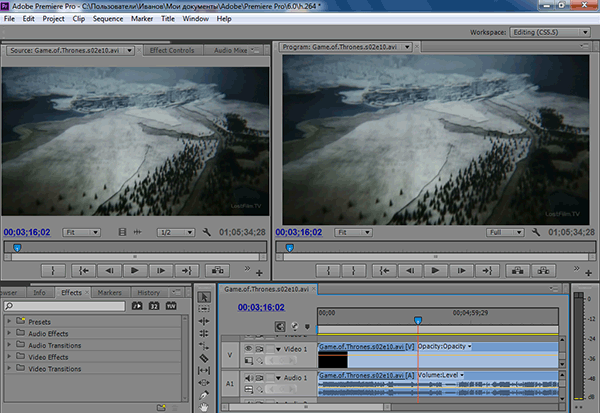This screenshot has height=413, width=600.
Task: Open Program playback resolution Full dropdown
Action: (505, 232)
